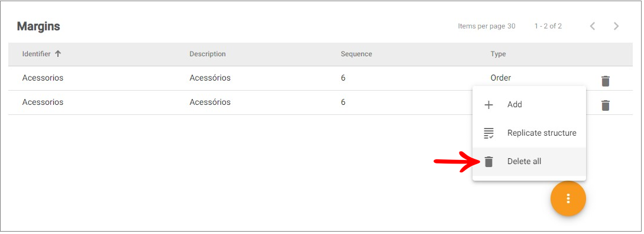Click the Replicate structure list icon

pos(488,133)
